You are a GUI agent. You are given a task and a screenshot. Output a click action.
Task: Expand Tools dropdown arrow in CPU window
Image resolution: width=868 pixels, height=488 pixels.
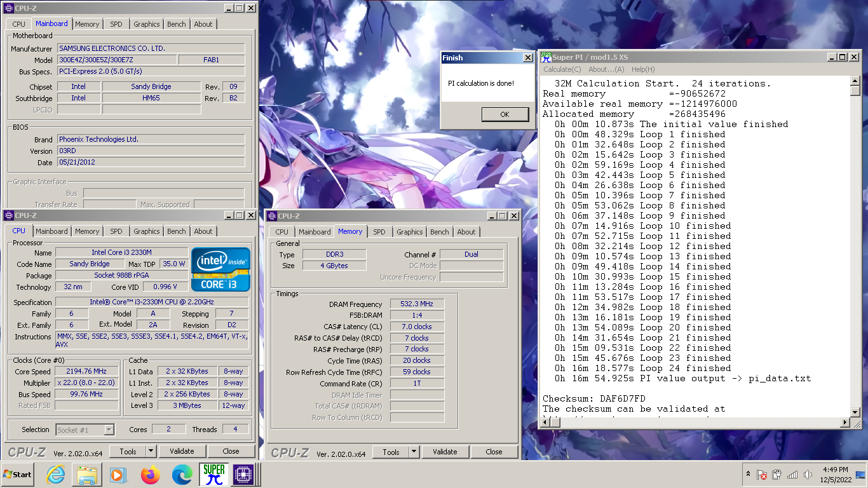point(151,451)
